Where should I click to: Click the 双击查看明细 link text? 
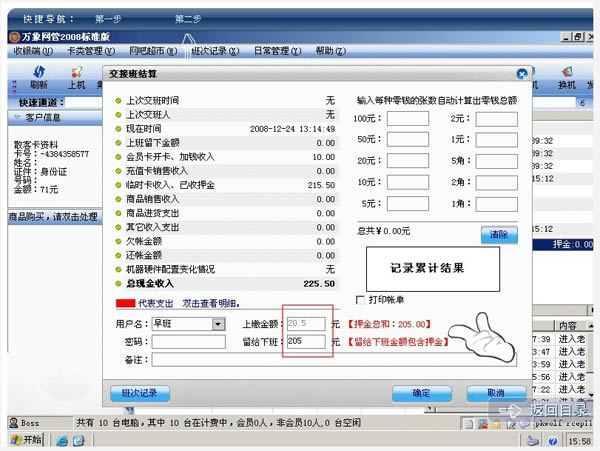[x=211, y=303]
